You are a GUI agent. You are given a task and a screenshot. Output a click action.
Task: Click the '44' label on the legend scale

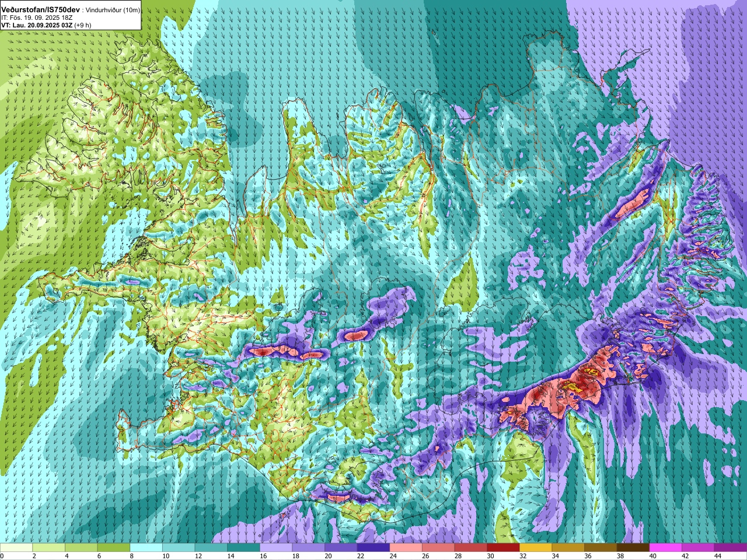coord(718,556)
